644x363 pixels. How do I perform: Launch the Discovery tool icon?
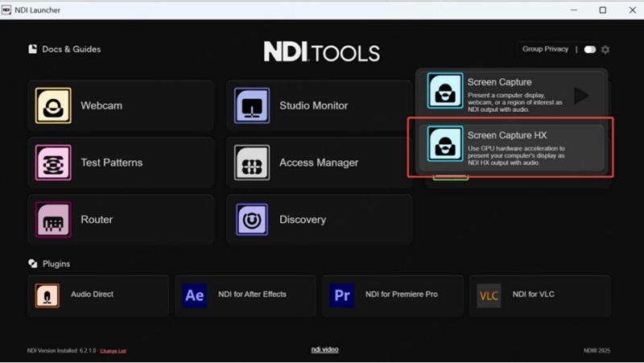click(x=252, y=220)
